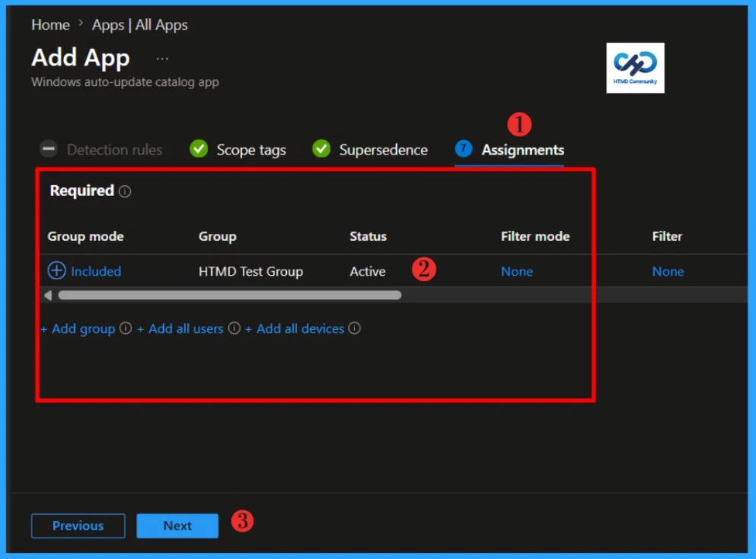Click the info icon beside Add all users
Screen dimensions: 756x559
click(x=234, y=328)
